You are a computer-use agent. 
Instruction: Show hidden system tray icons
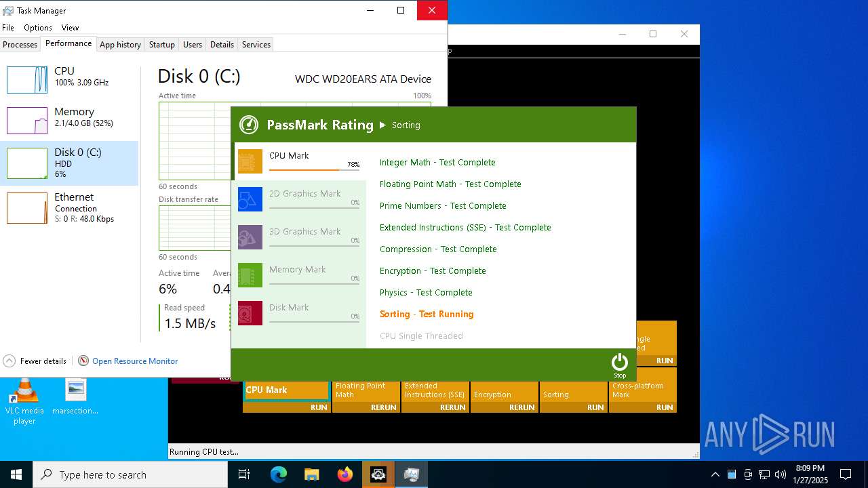(x=715, y=474)
